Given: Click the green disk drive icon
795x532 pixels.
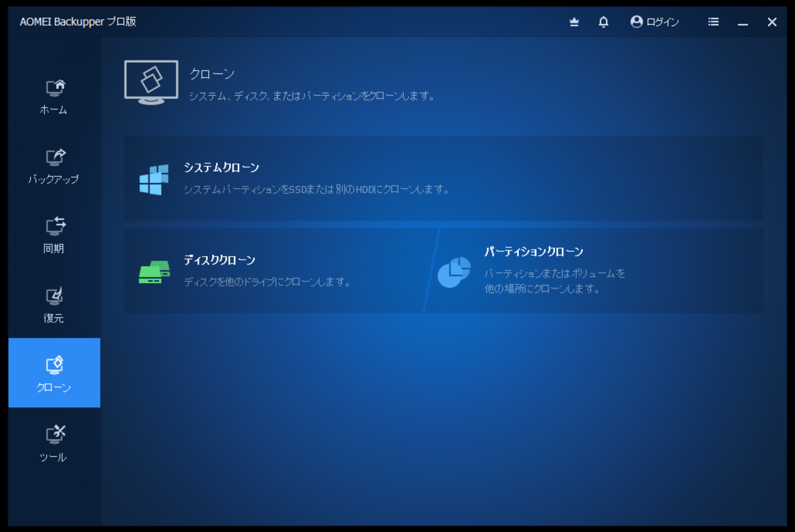Looking at the screenshot, I should tap(154, 272).
